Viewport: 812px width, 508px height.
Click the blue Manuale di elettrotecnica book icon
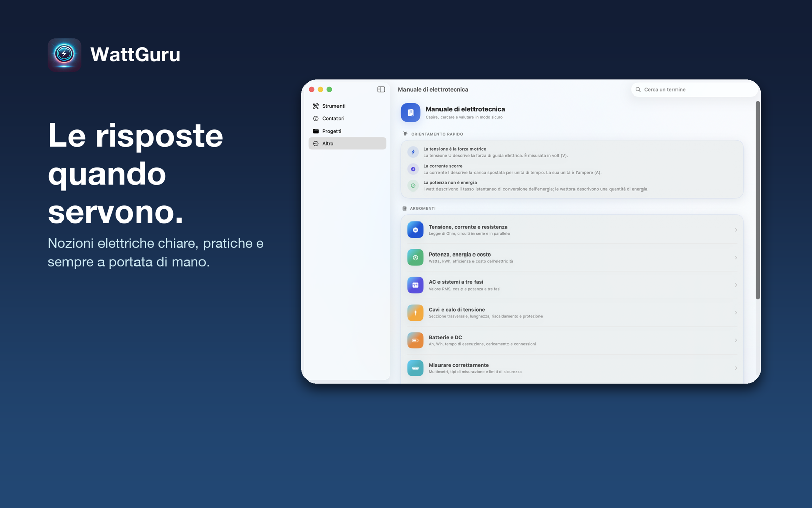pyautogui.click(x=411, y=113)
